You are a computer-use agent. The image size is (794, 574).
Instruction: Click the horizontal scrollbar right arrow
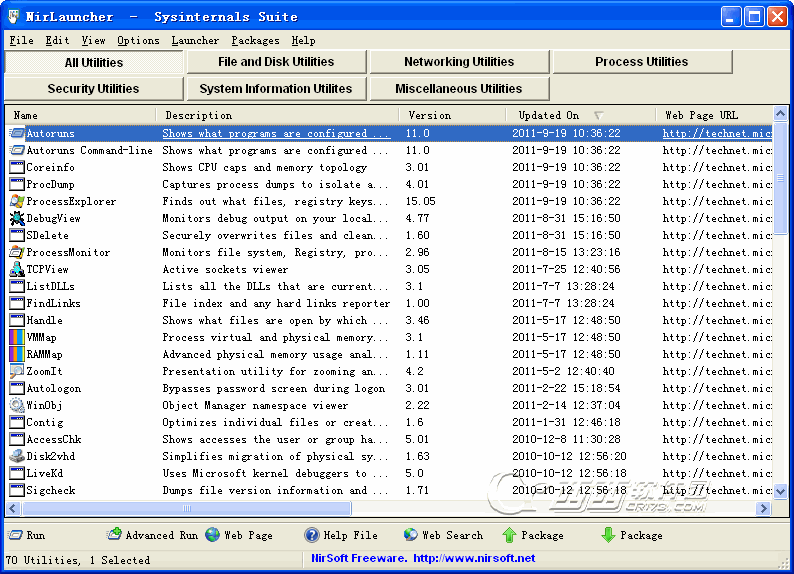764,509
